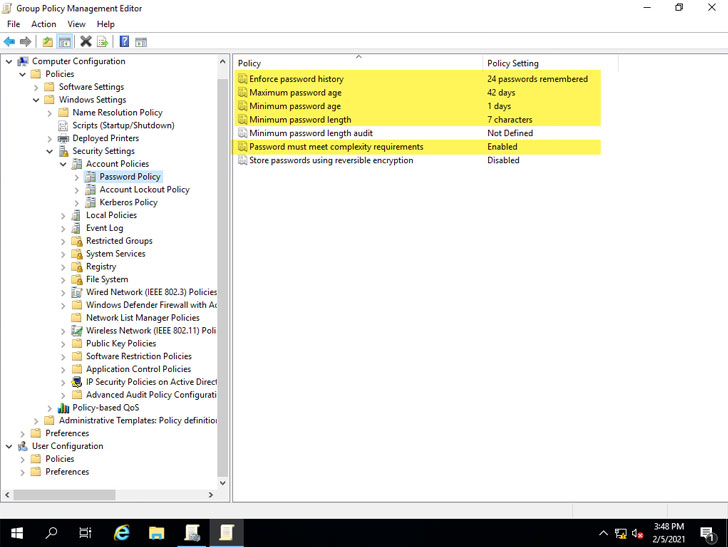Screen dimensions: 728x547
Task: Click the Minimum password length audit icon
Action: [242, 133]
